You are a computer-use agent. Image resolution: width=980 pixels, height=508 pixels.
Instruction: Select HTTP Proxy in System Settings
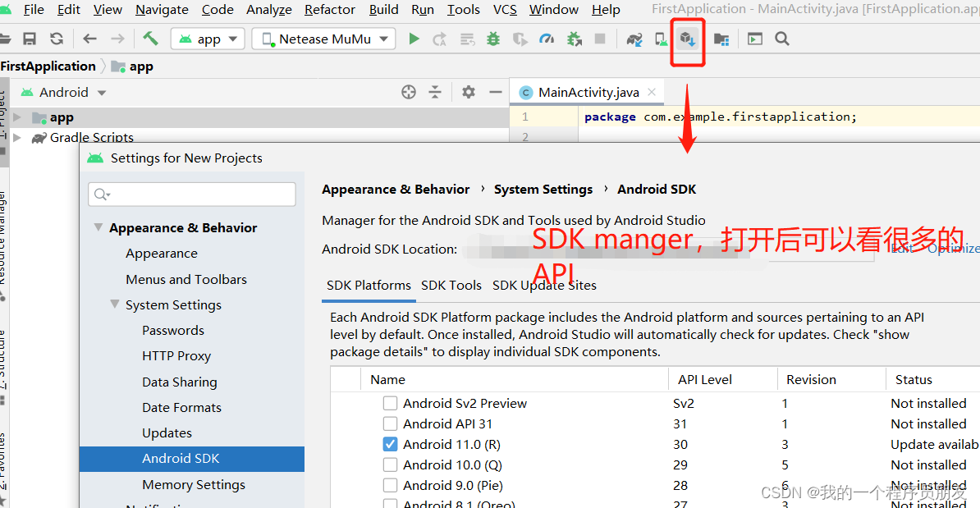tap(176, 356)
